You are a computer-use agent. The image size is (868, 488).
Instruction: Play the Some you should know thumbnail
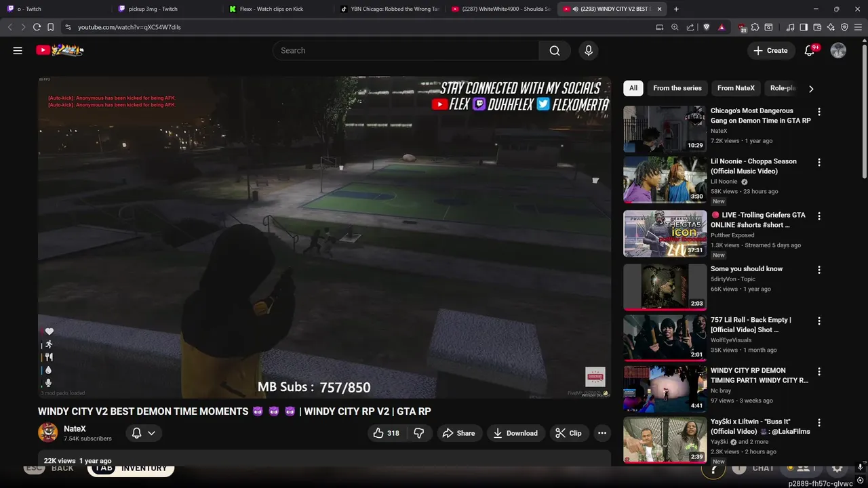pyautogui.click(x=665, y=287)
